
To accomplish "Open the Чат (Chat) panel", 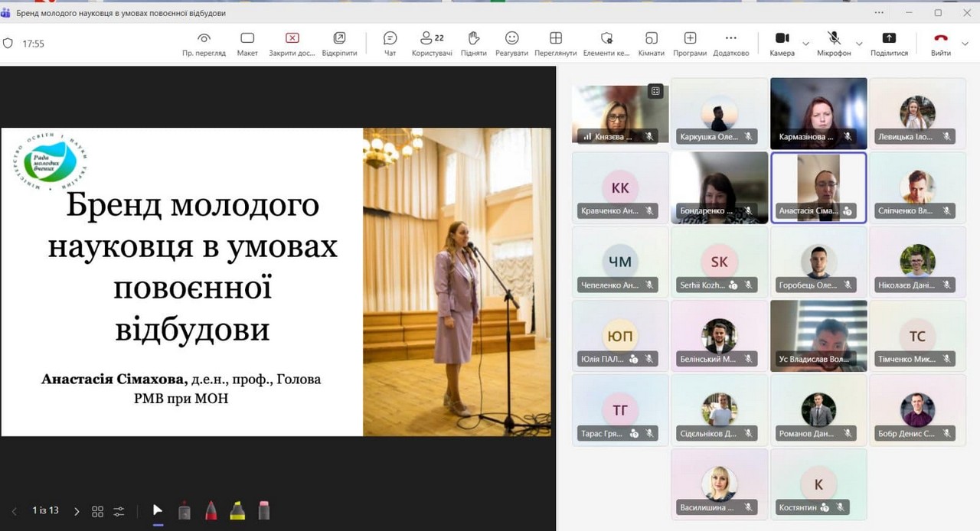I will tap(390, 43).
